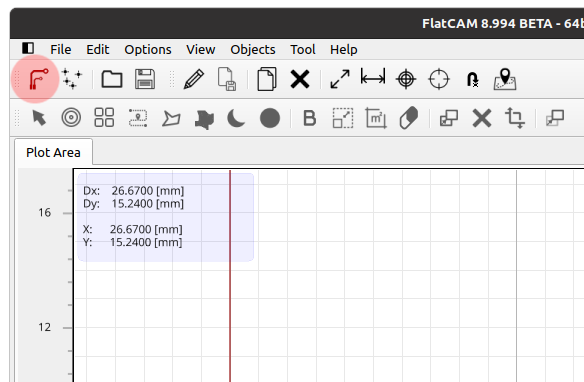This screenshot has height=382, width=584.
Task: Click the circle Move to Origin icon
Action: [x=439, y=79]
